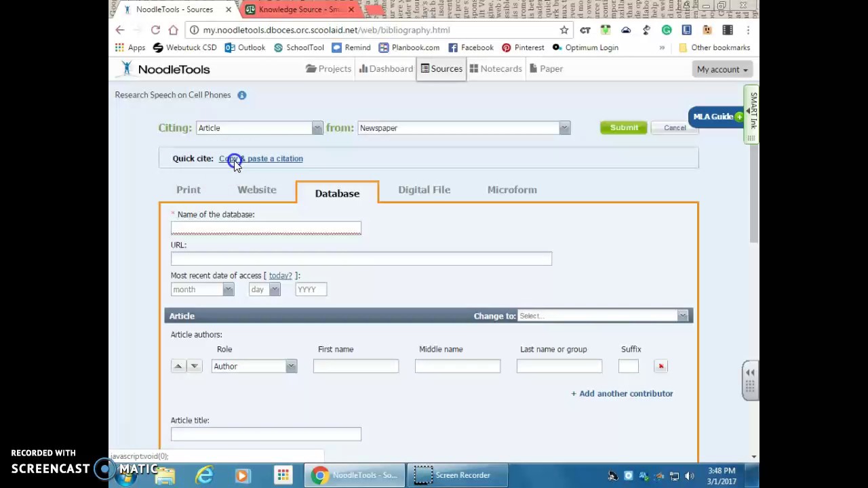This screenshot has width=868, height=488.
Task: Open the SchoolTool bookmark
Action: click(299, 47)
